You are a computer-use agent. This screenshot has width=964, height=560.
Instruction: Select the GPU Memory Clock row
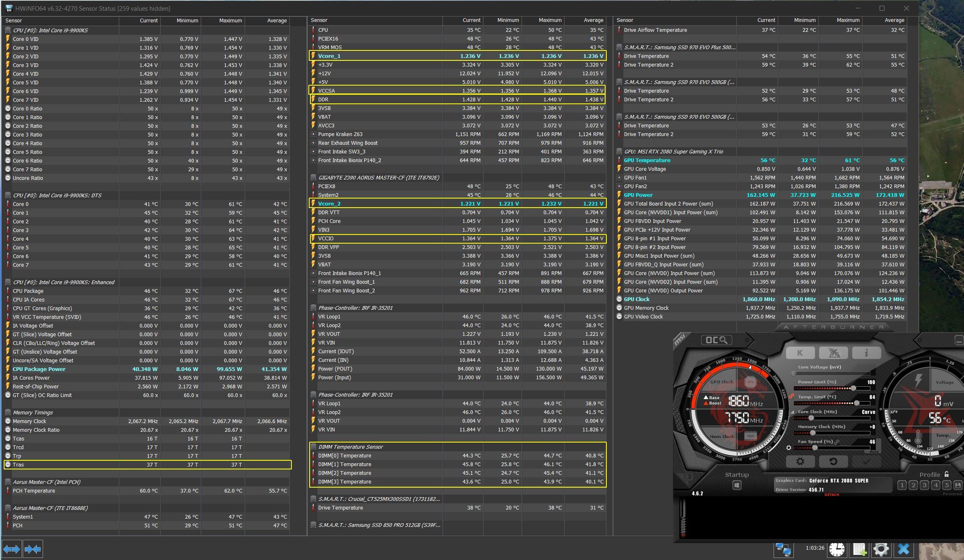point(761,308)
